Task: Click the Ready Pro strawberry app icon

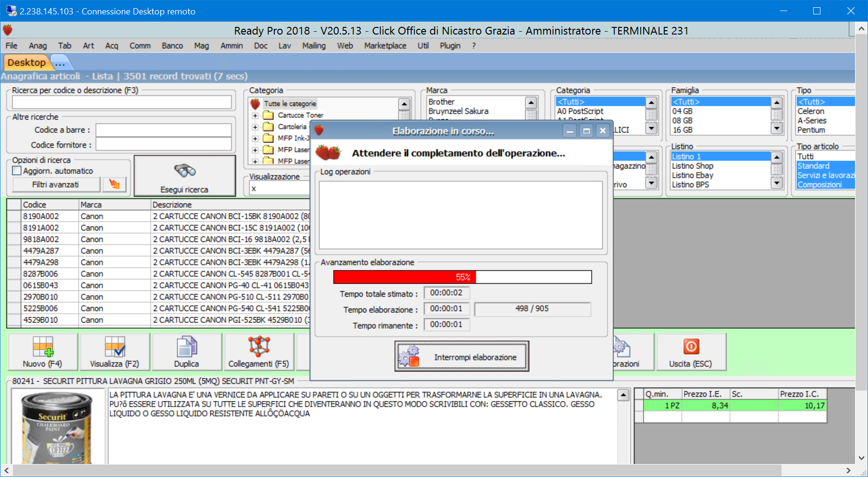Action: [8, 30]
